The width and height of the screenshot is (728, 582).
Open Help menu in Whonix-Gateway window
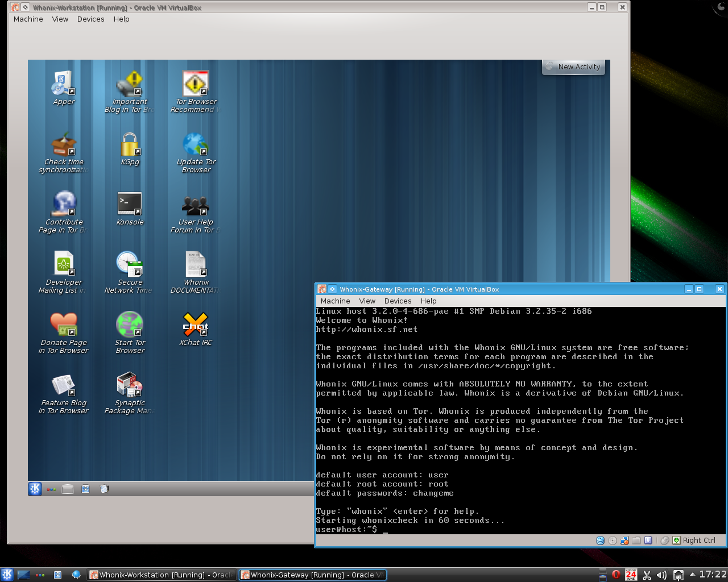tap(429, 301)
